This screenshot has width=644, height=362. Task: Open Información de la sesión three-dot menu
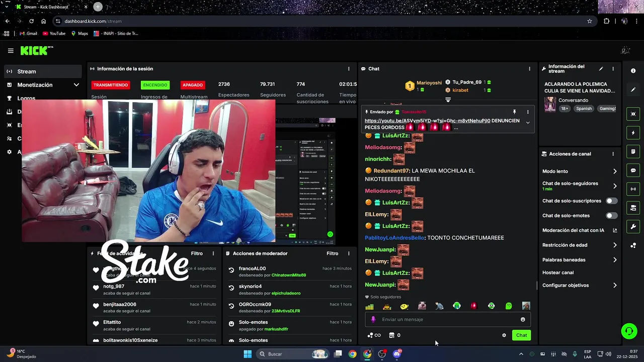[x=349, y=69]
